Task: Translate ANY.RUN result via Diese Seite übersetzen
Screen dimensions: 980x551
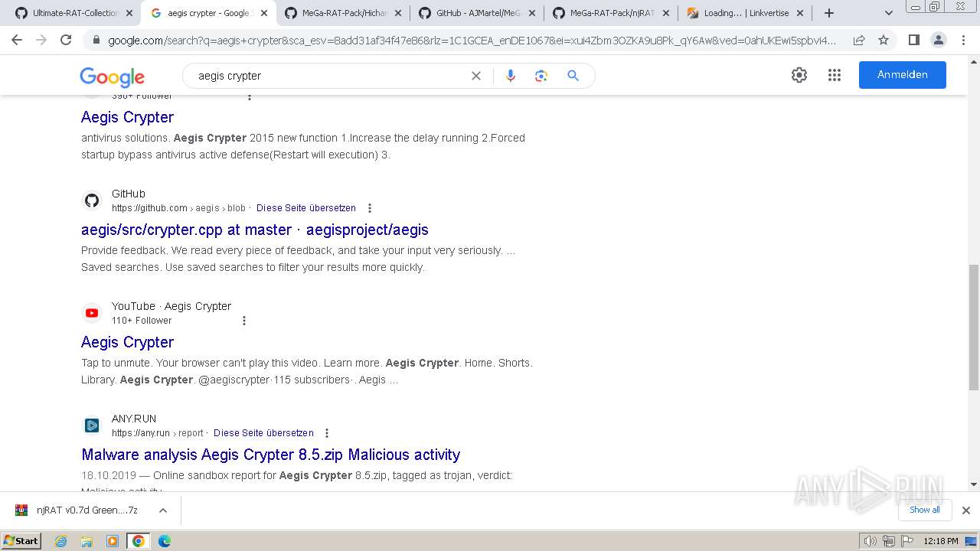Action: click(x=263, y=433)
